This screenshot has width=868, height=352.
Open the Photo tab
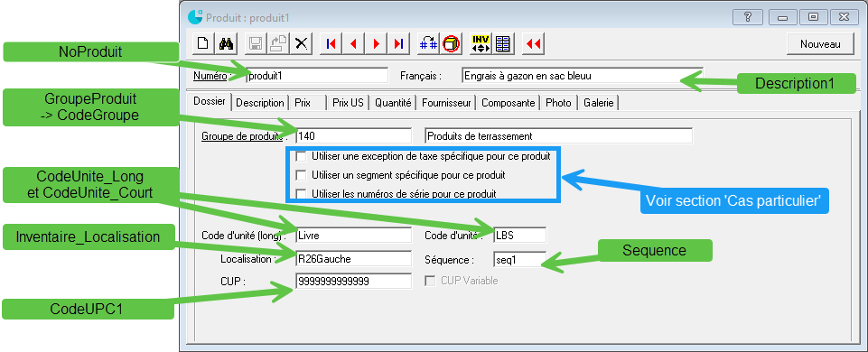pos(558,103)
